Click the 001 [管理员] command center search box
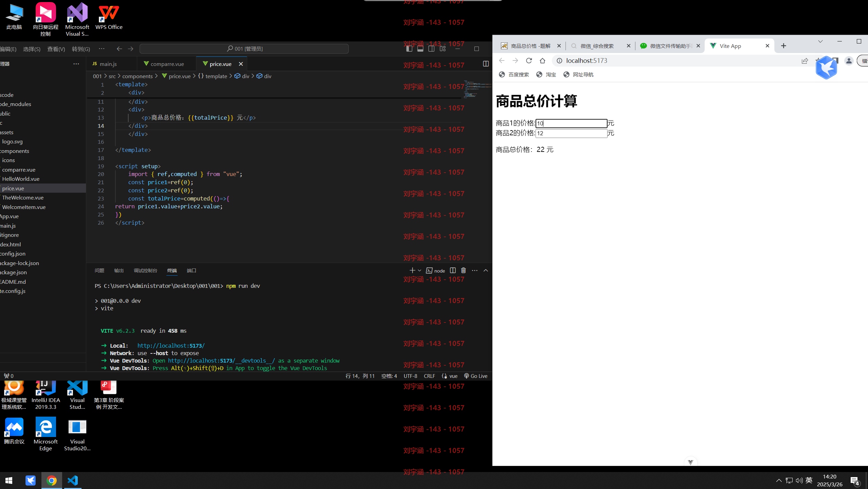The height and width of the screenshot is (489, 868). tap(244, 49)
